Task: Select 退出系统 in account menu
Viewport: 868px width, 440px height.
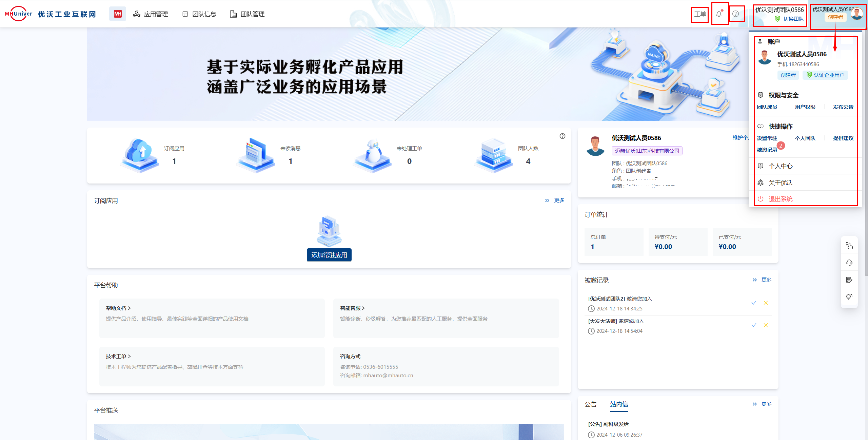Action: 780,199
